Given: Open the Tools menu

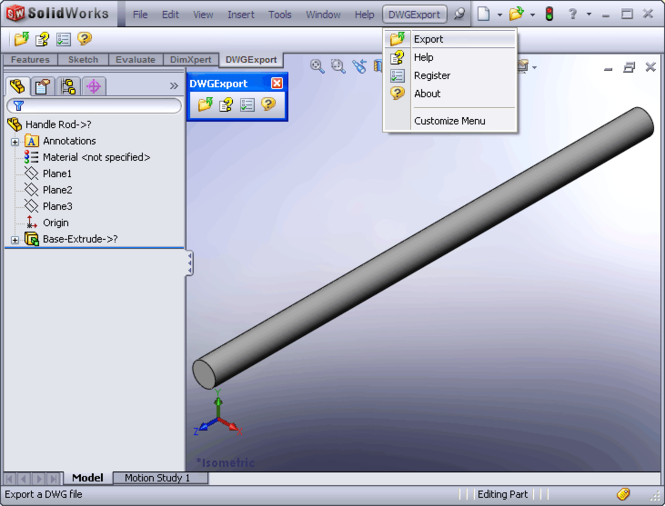Looking at the screenshot, I should (280, 14).
